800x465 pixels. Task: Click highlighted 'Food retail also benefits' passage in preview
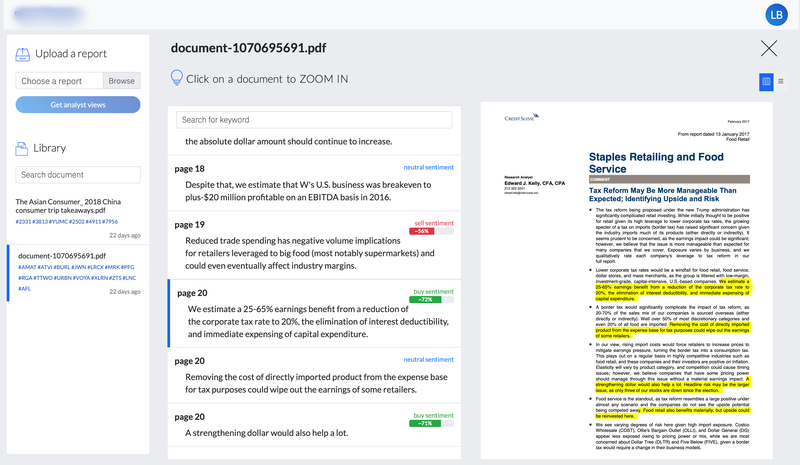click(672, 413)
